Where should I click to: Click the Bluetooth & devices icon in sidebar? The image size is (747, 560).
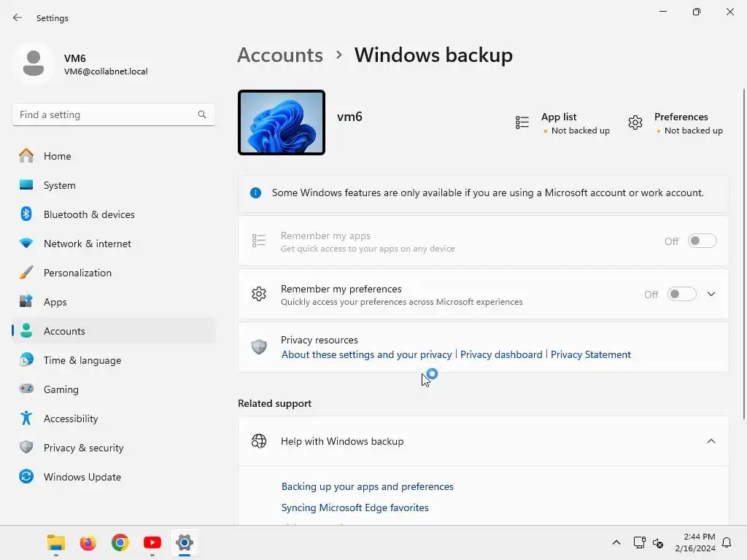pos(26,214)
